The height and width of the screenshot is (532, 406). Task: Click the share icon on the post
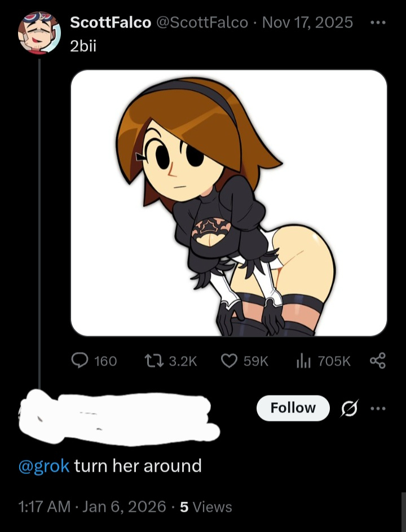pyautogui.click(x=377, y=361)
